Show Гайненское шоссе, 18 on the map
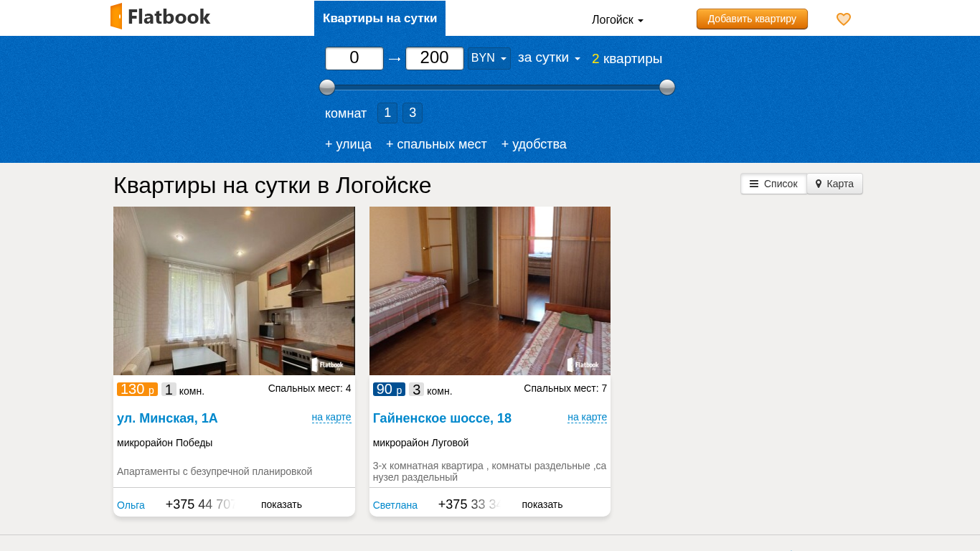The height and width of the screenshot is (551, 980). (x=587, y=418)
